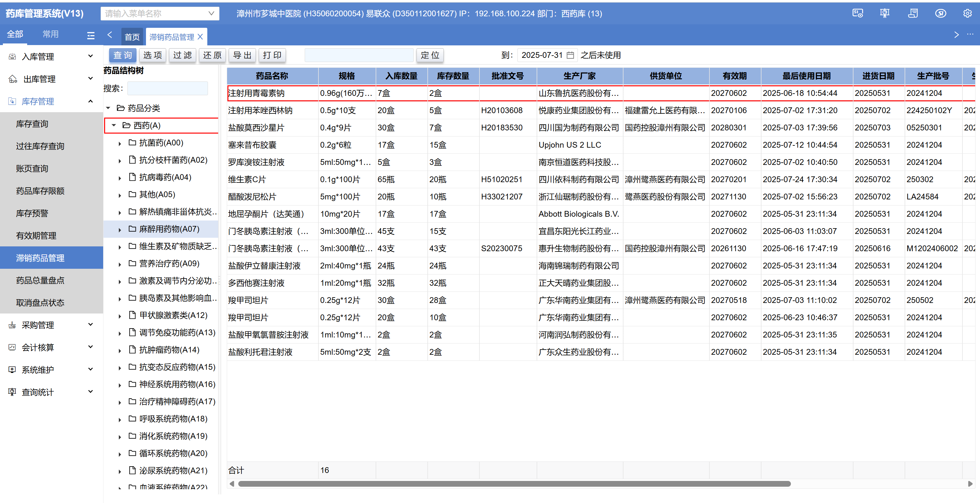
Task: Close the 滞销药品管理 tab
Action: (201, 37)
